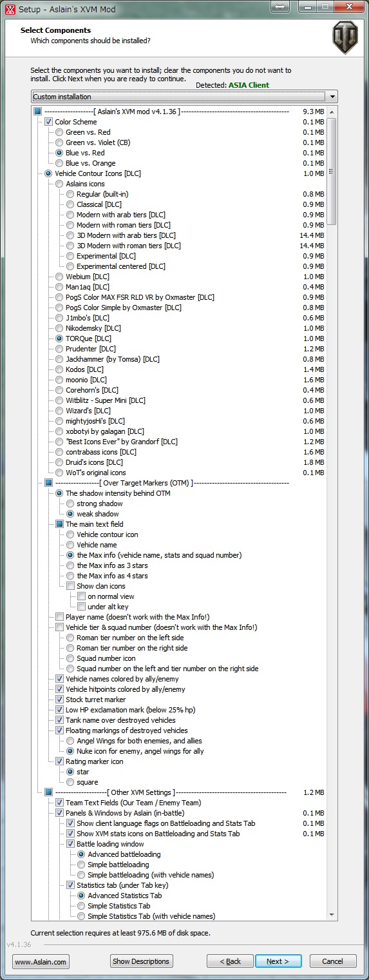Image resolution: width=369 pixels, height=980 pixels.
Task: Select Nikodemsky [DLC] icons
Action: [60, 328]
